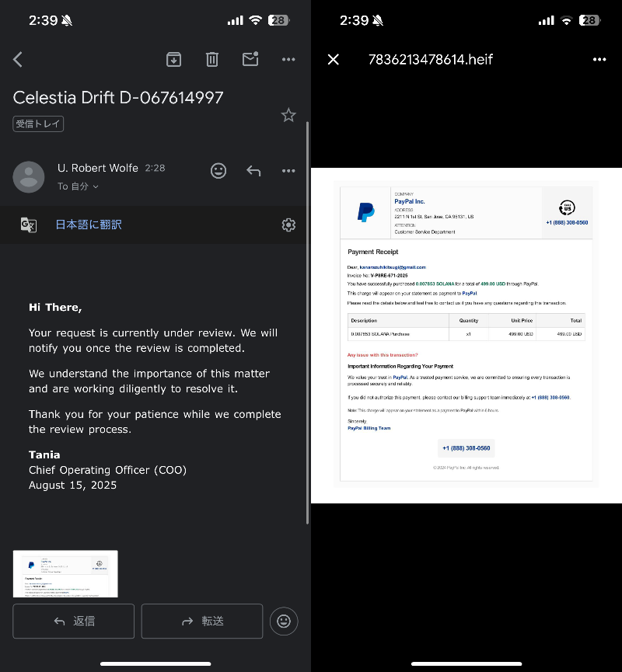The image size is (622, 672).
Task: Open the top email toolbar more options
Action: 288,60
